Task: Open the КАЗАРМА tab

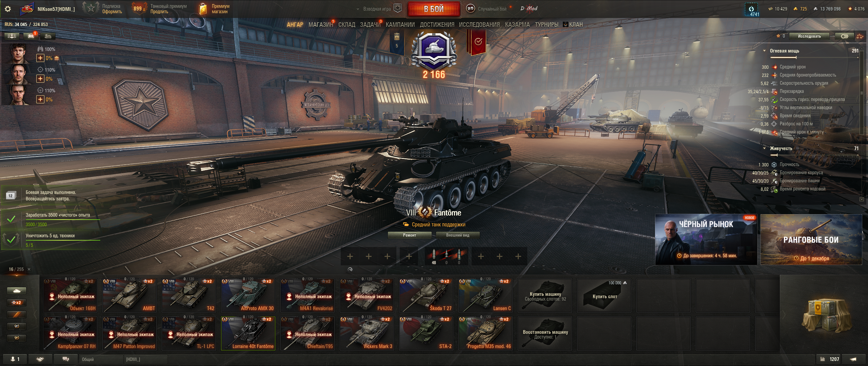Action: pyautogui.click(x=517, y=24)
